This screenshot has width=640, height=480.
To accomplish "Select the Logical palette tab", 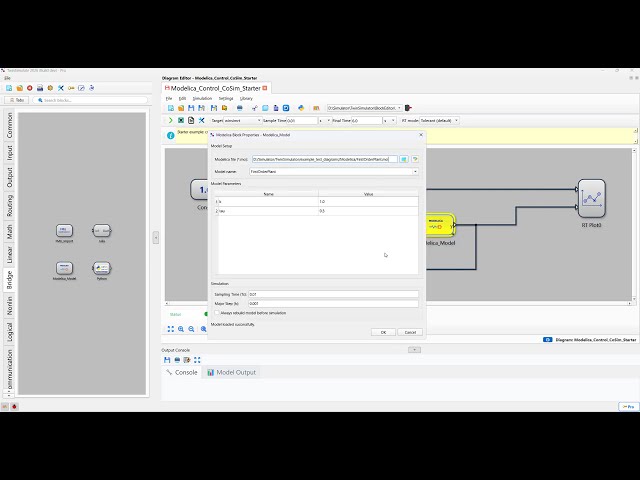I will (9, 332).
